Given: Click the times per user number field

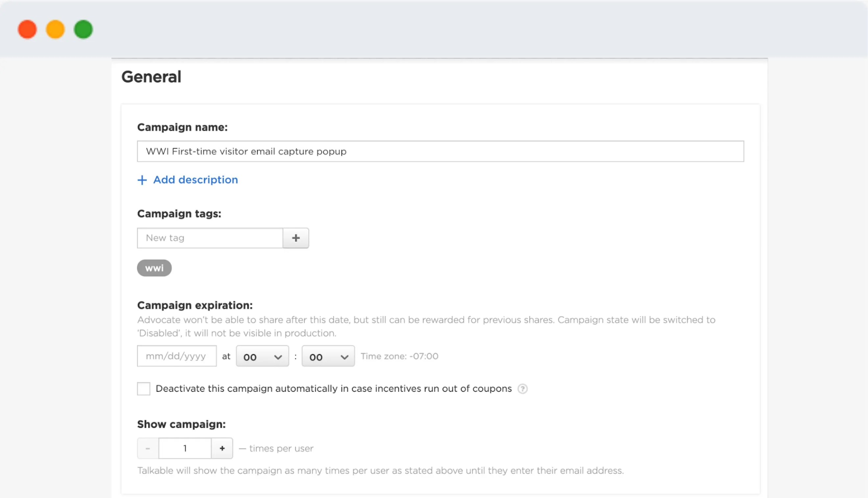Looking at the screenshot, I should [185, 448].
